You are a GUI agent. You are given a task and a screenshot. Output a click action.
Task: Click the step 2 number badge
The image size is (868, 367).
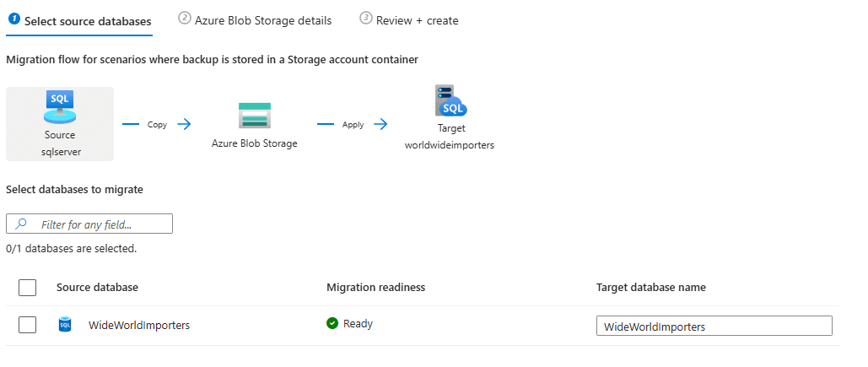click(x=185, y=18)
